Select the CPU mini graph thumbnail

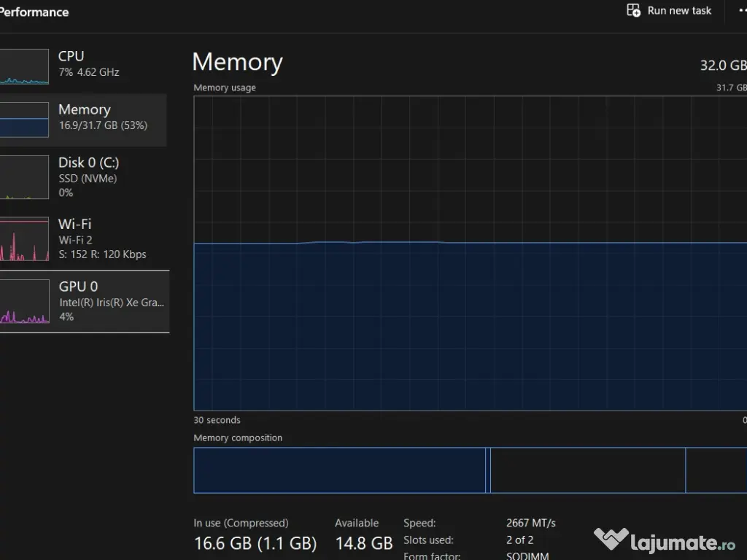point(24,67)
